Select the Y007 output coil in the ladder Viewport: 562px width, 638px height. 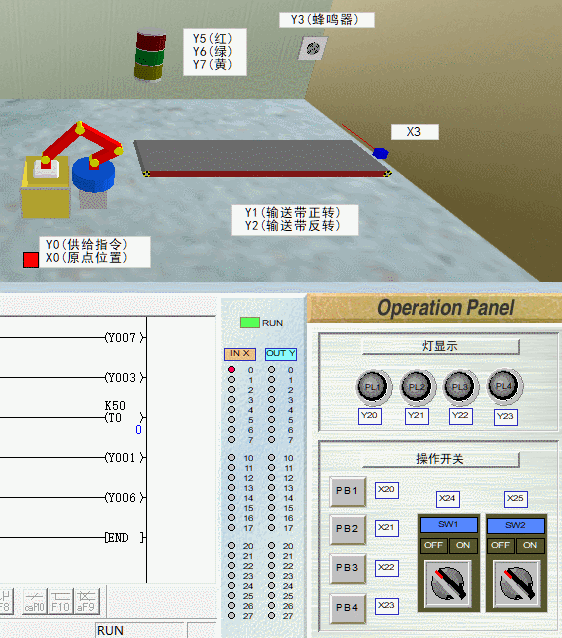coord(125,337)
